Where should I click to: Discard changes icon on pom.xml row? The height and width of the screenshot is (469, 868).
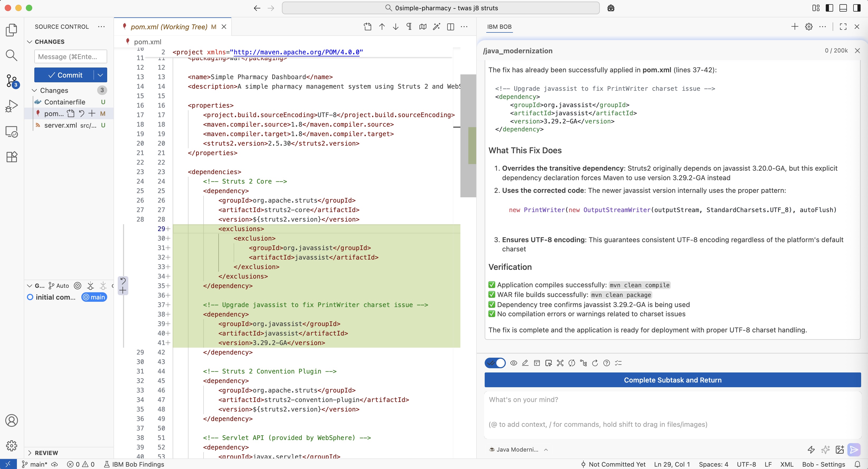81,113
